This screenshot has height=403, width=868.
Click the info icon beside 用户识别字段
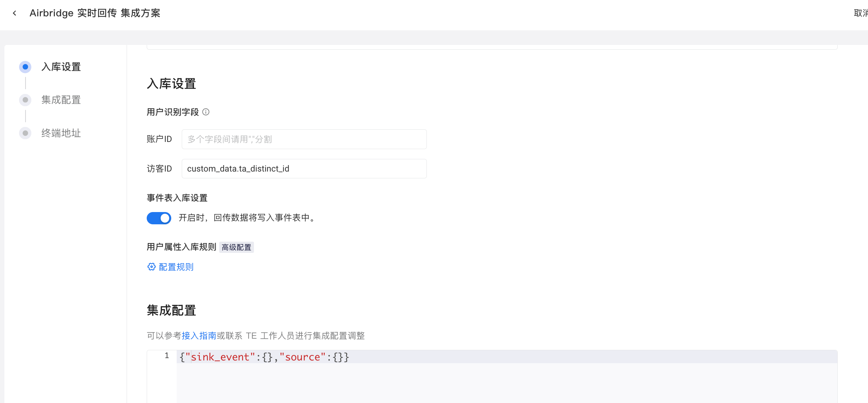point(206,112)
